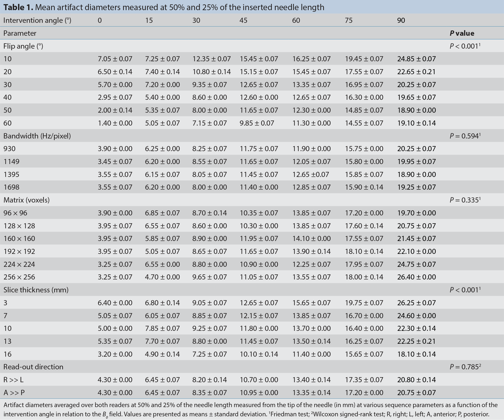The image size is (504, 420).
Task: Select the 'Flip angle (°)' section row
Action: pyautogui.click(x=252, y=46)
